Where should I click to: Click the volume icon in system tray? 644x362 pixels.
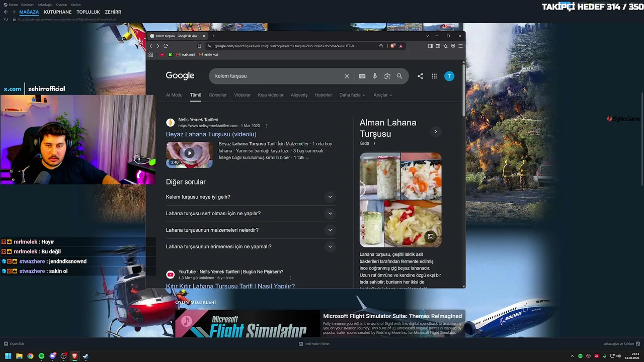coord(618,356)
